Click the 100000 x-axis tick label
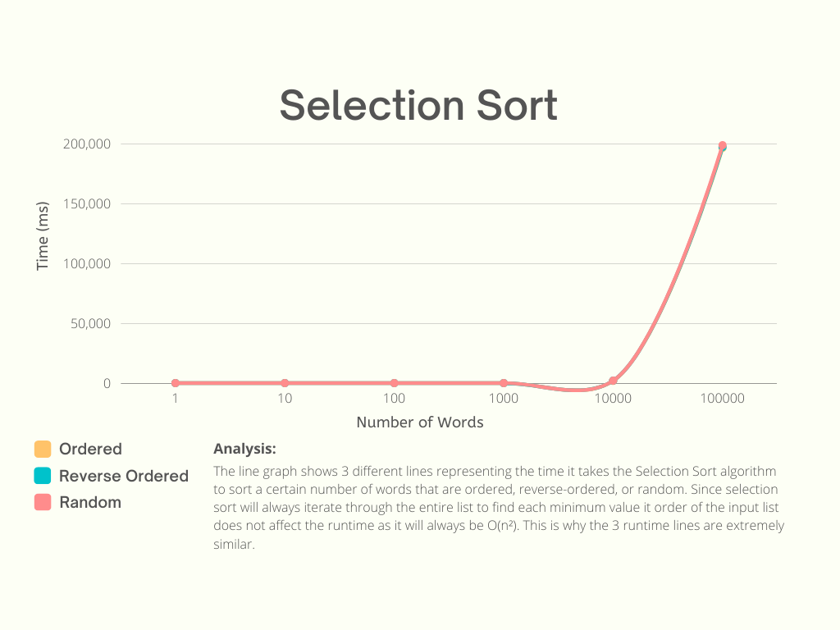Viewport: 840px width, 630px height. [x=722, y=399]
